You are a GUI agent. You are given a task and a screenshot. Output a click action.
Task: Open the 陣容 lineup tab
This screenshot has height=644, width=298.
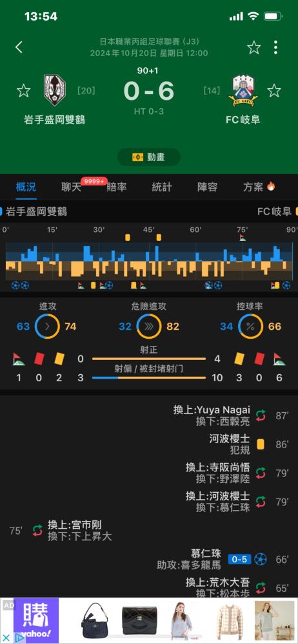207,187
